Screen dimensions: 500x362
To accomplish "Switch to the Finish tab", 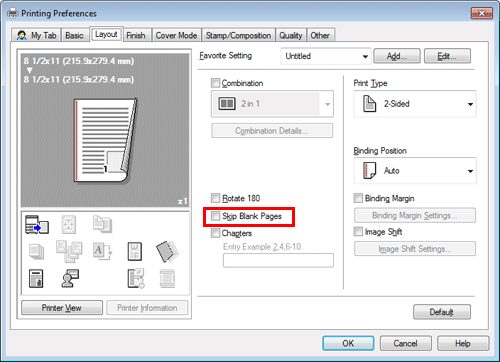I will point(136,35).
